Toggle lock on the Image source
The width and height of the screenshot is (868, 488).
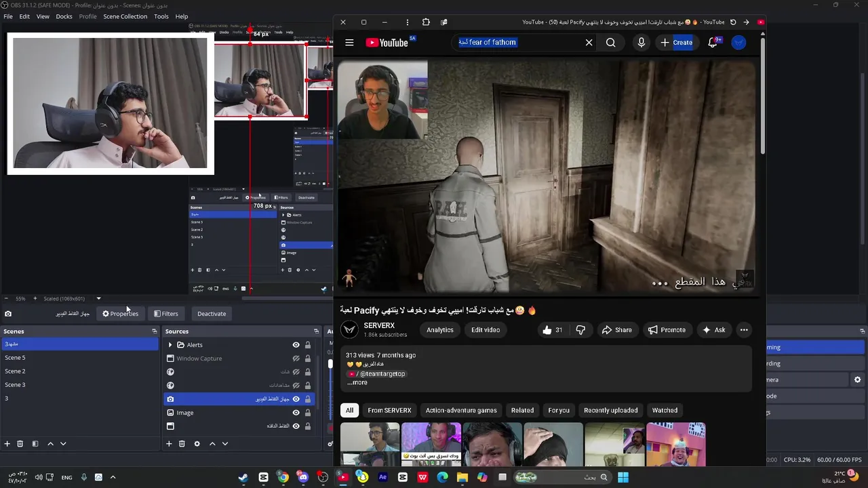click(x=308, y=413)
